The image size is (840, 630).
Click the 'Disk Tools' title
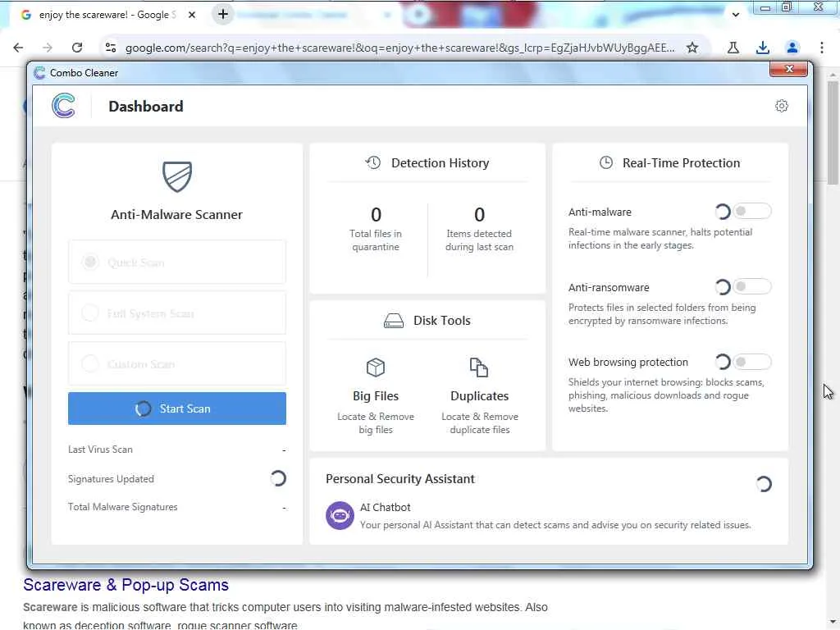[x=442, y=321]
